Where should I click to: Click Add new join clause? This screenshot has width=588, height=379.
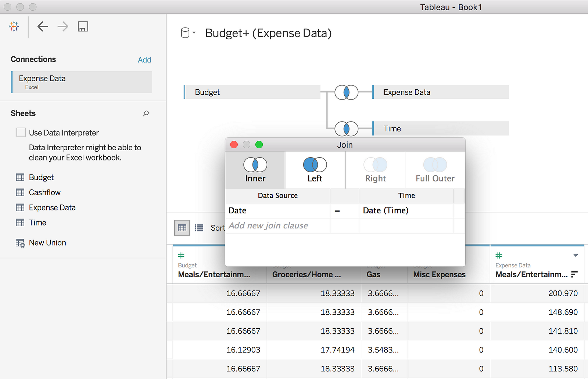tap(268, 225)
